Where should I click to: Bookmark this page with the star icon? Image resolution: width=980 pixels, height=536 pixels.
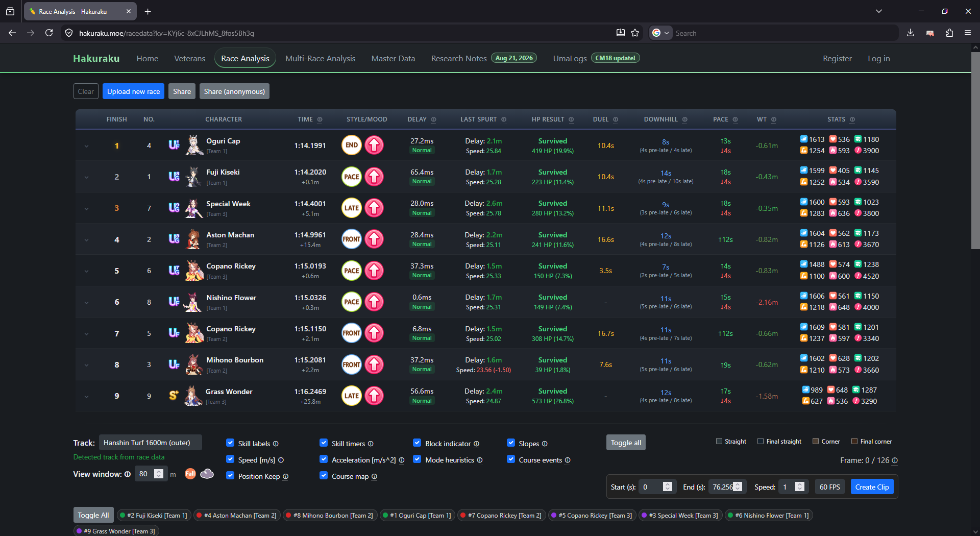(635, 33)
